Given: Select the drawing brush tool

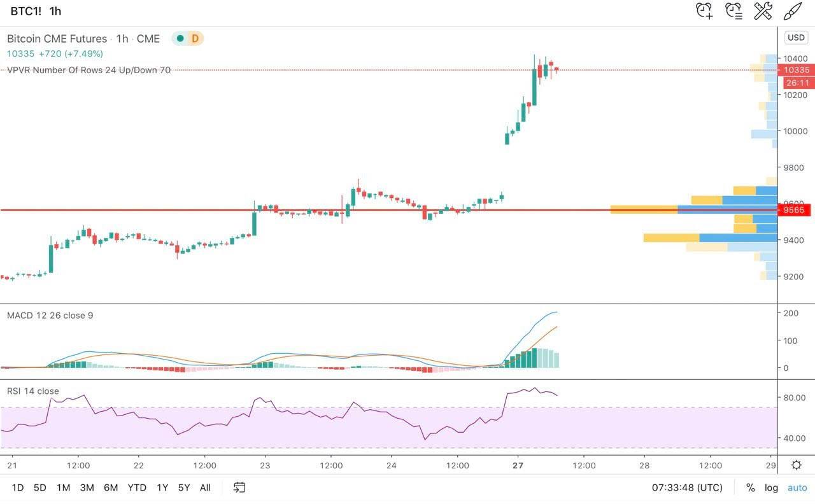Looking at the screenshot, I should click(x=793, y=11).
